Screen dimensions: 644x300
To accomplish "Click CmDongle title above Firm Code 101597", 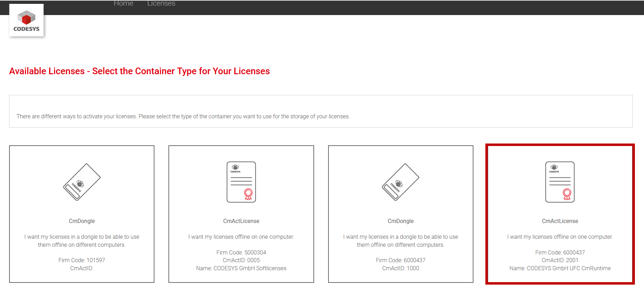I will tap(82, 221).
